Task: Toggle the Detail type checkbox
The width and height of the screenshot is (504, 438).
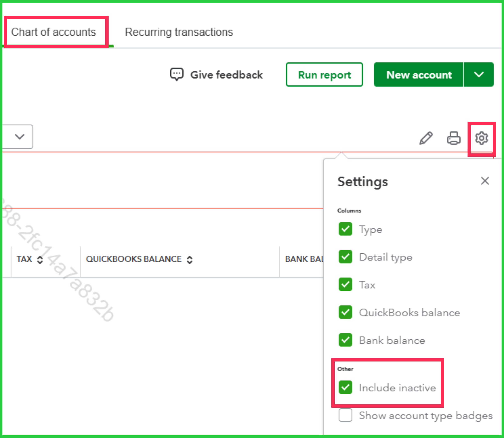Action: tap(345, 257)
